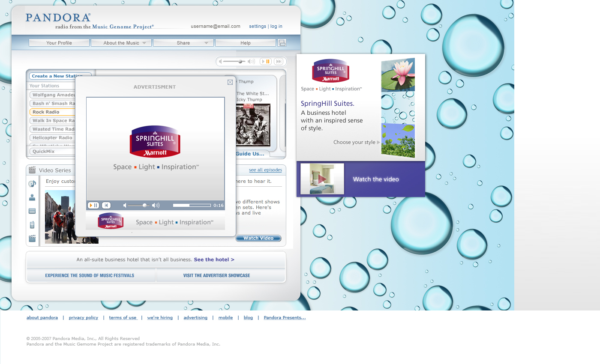600x364 pixels.
Task: Click the Video Series clapperboard header icon
Action: [32, 170]
